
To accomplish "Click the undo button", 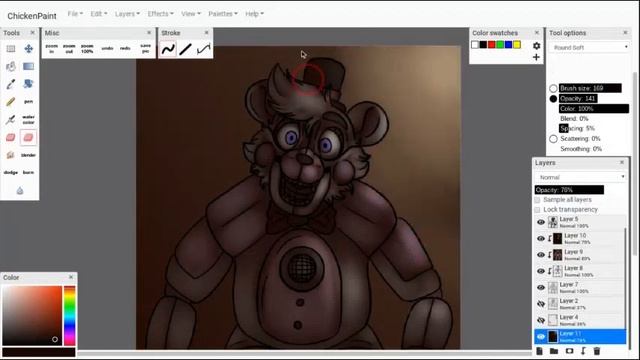I will coord(107,49).
